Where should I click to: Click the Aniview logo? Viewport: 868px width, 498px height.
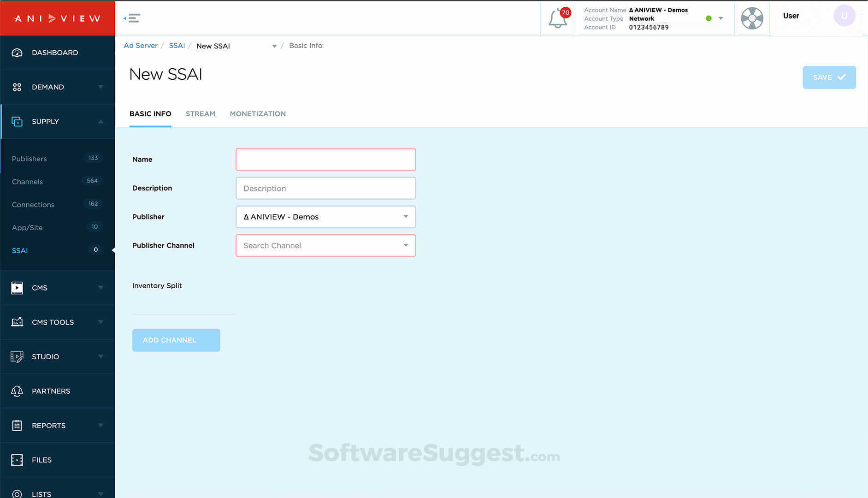pos(57,18)
